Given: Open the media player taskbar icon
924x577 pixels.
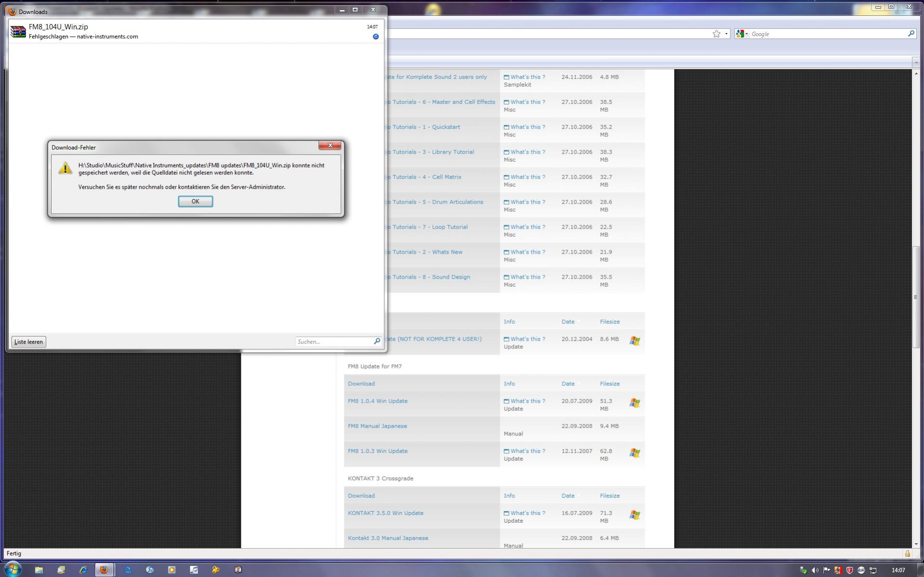Looking at the screenshot, I should coord(171,570).
